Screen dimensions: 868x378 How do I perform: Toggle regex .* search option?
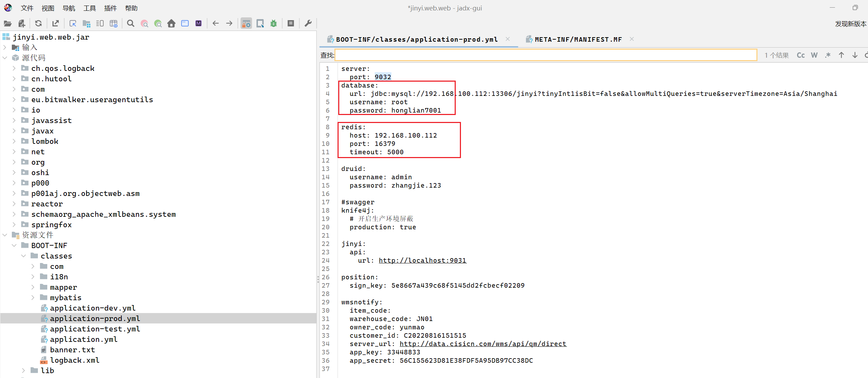[x=828, y=55]
